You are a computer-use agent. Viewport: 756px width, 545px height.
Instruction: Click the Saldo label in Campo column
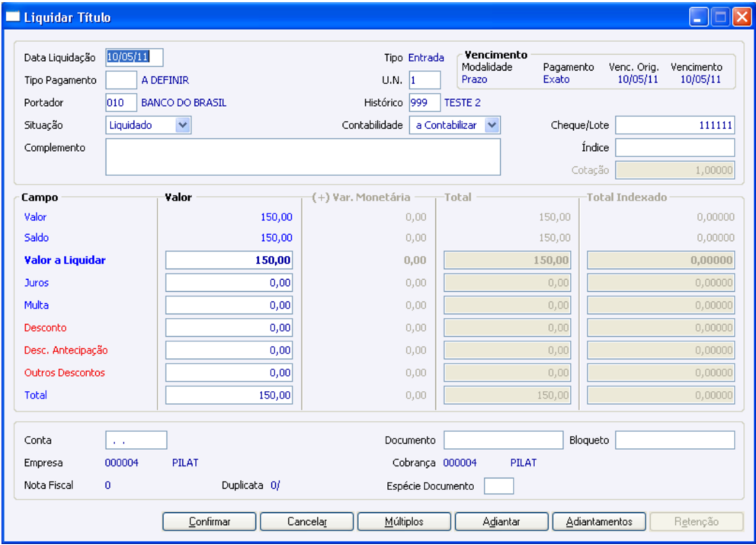click(x=36, y=237)
